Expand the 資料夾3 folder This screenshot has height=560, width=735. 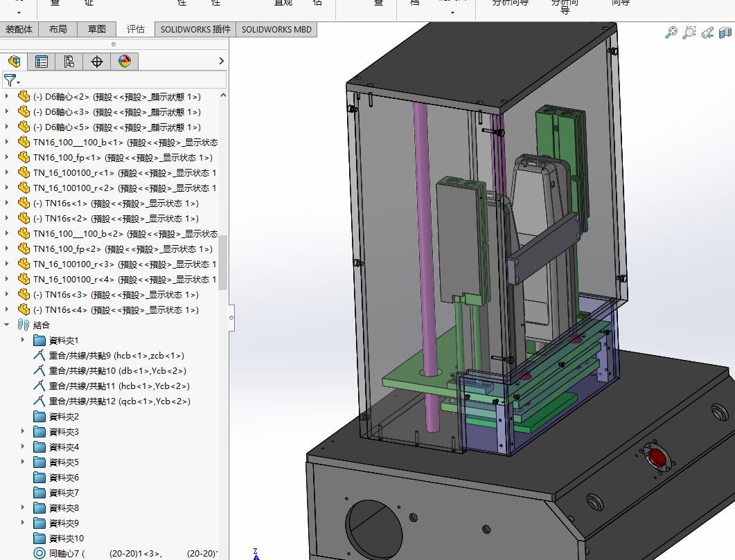(x=22, y=431)
